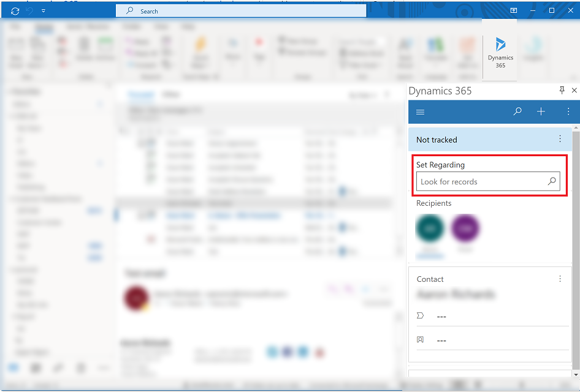Click the 'Set Regarding' label

coord(440,165)
